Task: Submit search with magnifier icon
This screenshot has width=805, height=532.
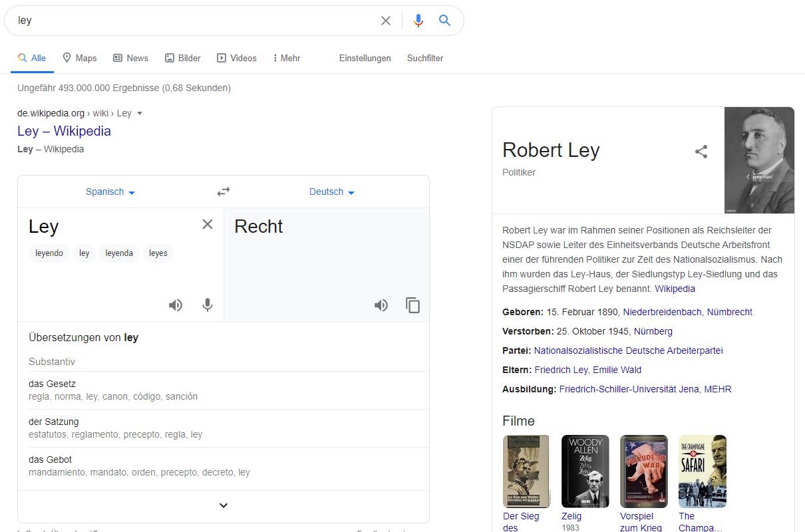Action: click(445, 21)
